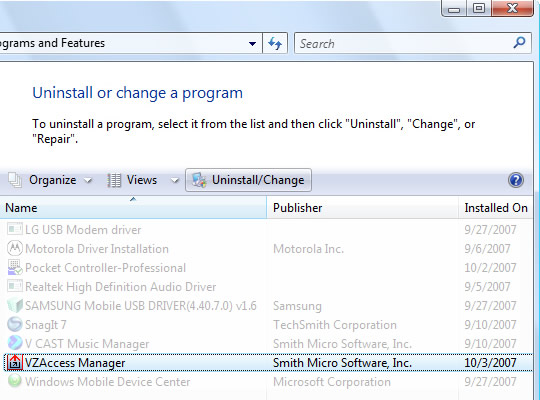Screen dimensions: 540x400
Task: Click the Refresh icon beside address bar
Action: coord(275,43)
